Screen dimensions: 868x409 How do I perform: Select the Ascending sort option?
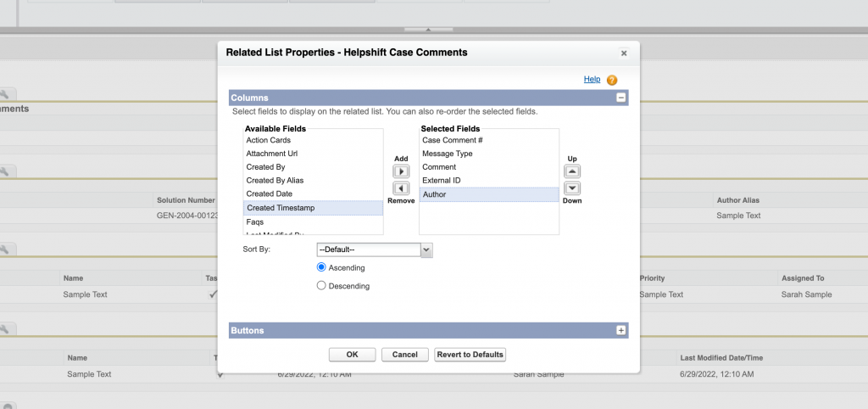321,267
